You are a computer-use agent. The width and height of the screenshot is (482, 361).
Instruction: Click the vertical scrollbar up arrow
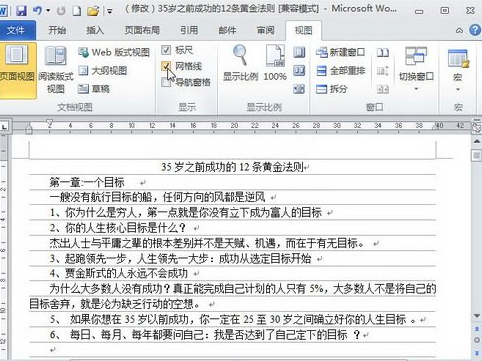477,141
